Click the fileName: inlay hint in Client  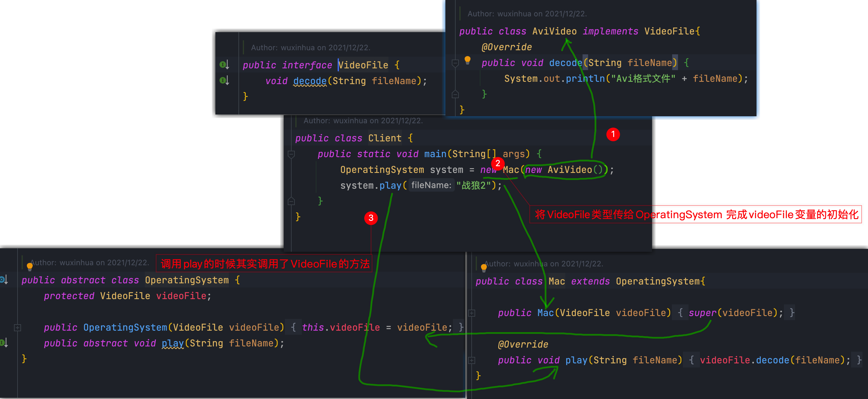431,185
